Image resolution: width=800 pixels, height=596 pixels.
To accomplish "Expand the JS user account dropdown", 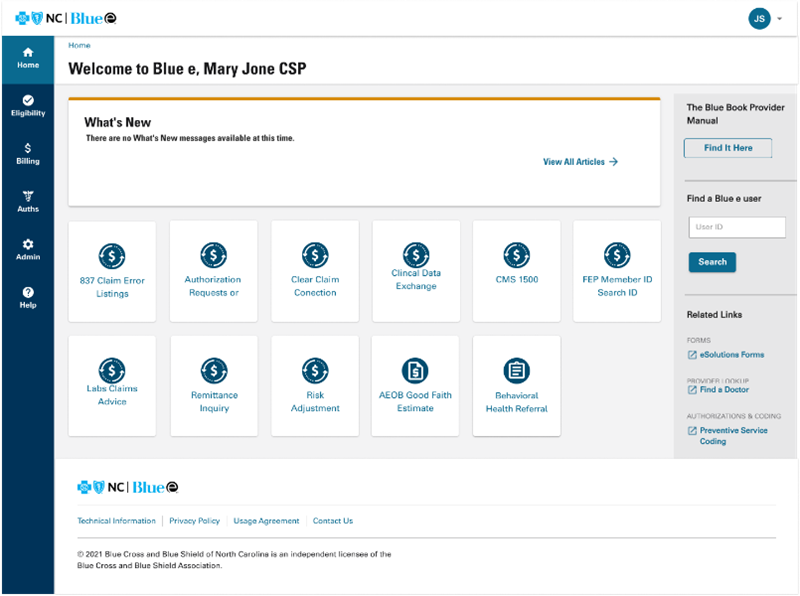I will [x=766, y=18].
